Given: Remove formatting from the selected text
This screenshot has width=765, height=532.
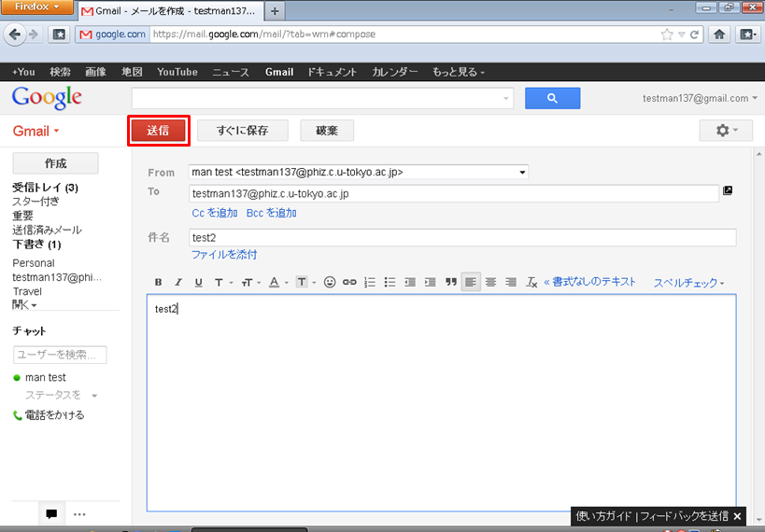Looking at the screenshot, I should (x=531, y=282).
